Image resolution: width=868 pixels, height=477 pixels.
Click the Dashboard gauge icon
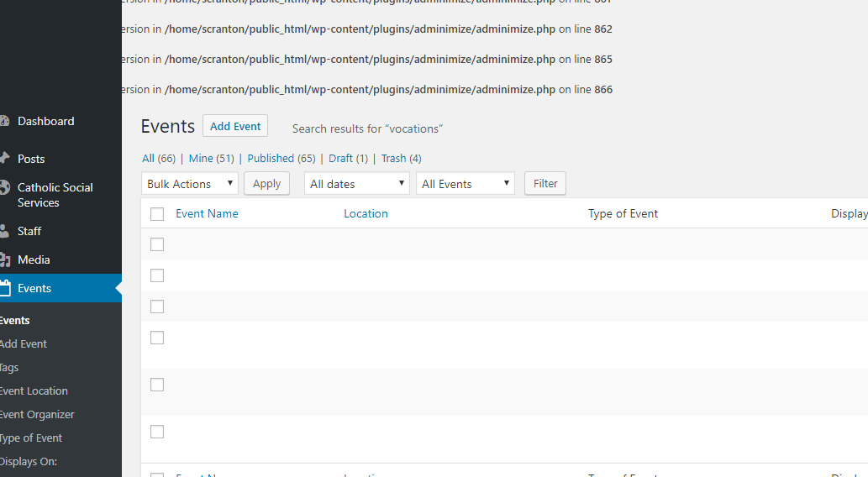tap(4, 121)
